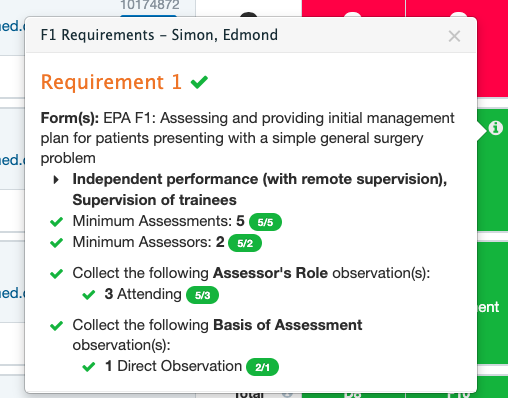The image size is (508, 398).
Task: Click the 2/1 Direct Observation badge
Action: pyautogui.click(x=262, y=367)
